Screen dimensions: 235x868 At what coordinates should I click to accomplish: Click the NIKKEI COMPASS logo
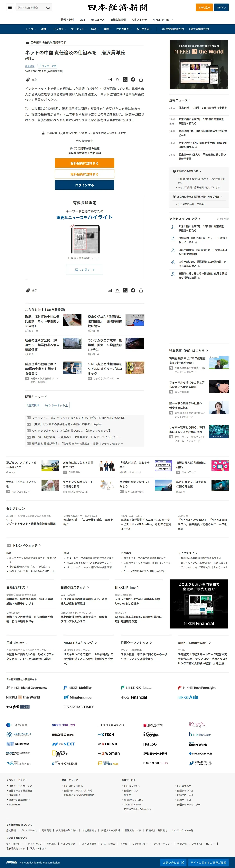coord(201,753)
